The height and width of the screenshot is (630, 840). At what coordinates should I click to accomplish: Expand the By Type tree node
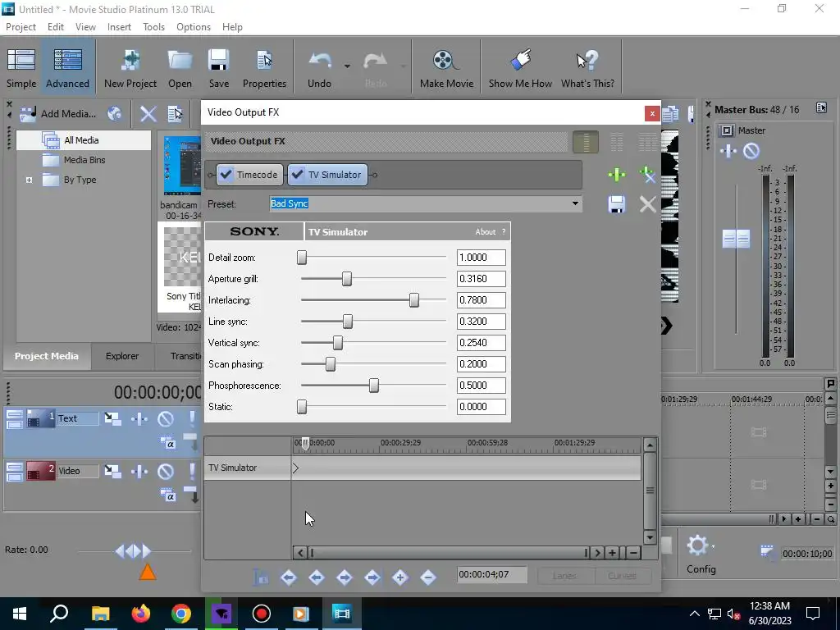[30, 180]
